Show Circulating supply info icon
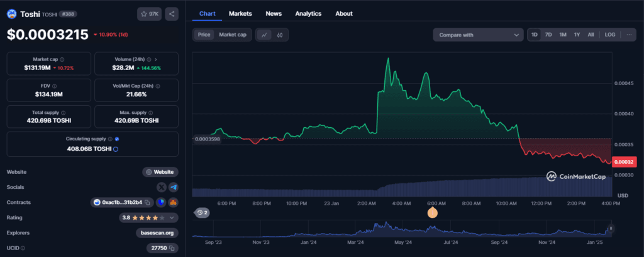Image resolution: width=644 pixels, height=257 pixels. tap(111, 139)
